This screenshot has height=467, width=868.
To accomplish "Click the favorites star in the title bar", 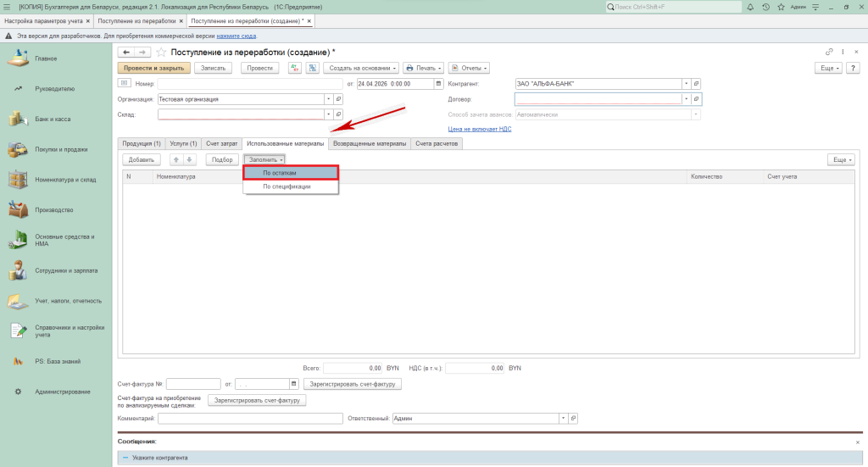I will (x=779, y=7).
